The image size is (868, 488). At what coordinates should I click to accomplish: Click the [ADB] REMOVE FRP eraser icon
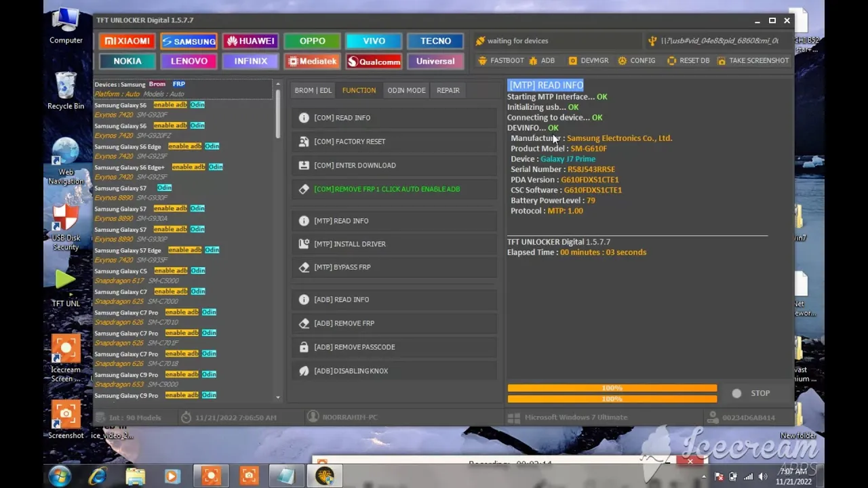click(304, 323)
